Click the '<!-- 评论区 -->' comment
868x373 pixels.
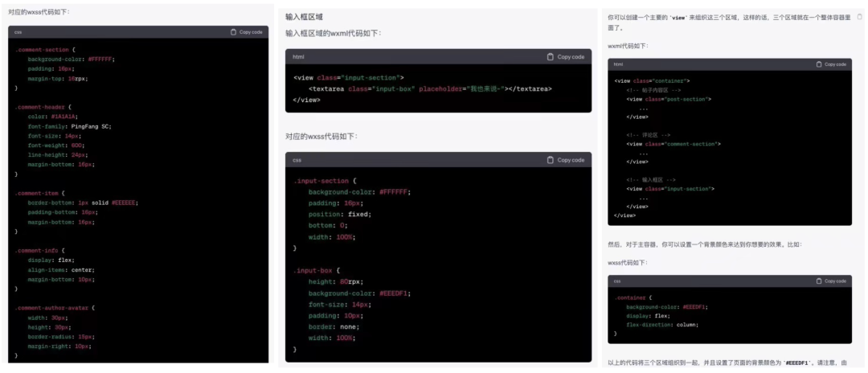coord(649,135)
